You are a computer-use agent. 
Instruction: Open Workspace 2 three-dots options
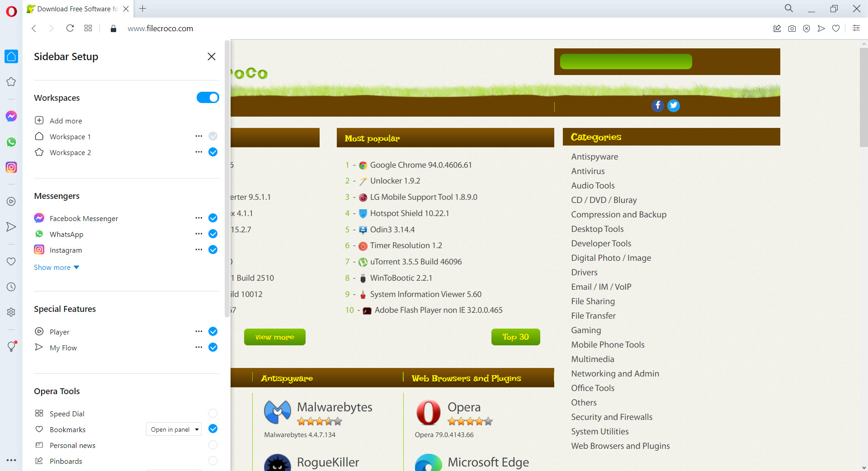(199, 152)
